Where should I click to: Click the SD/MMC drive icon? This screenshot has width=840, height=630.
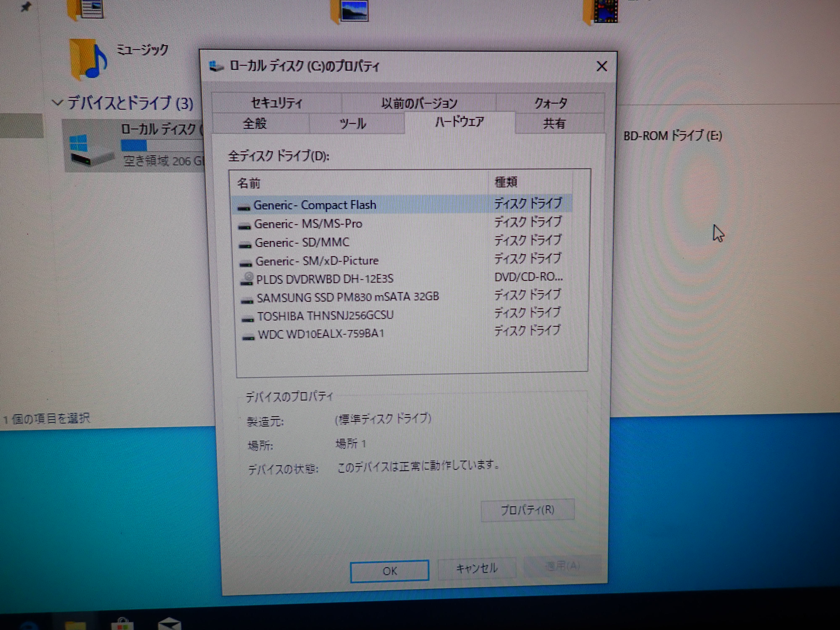[x=245, y=245]
